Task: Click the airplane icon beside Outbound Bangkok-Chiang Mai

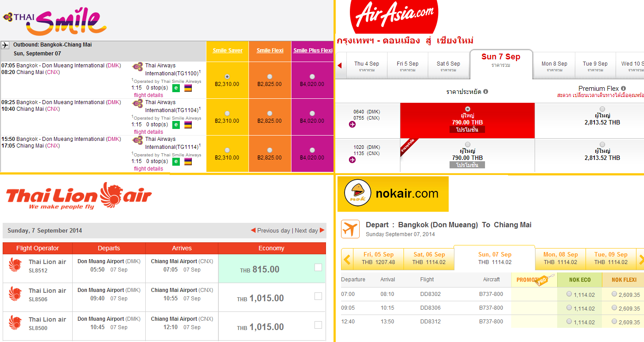Action: click(x=5, y=45)
